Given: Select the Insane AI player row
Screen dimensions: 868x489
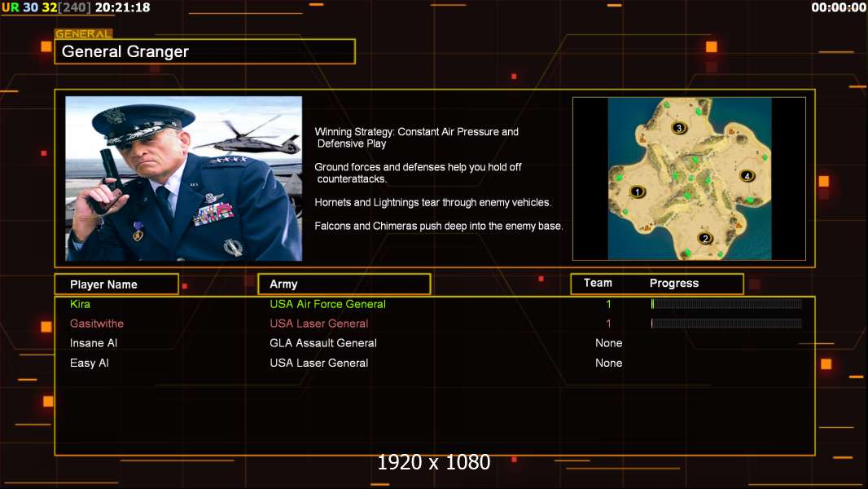Looking at the screenshot, I should point(435,343).
